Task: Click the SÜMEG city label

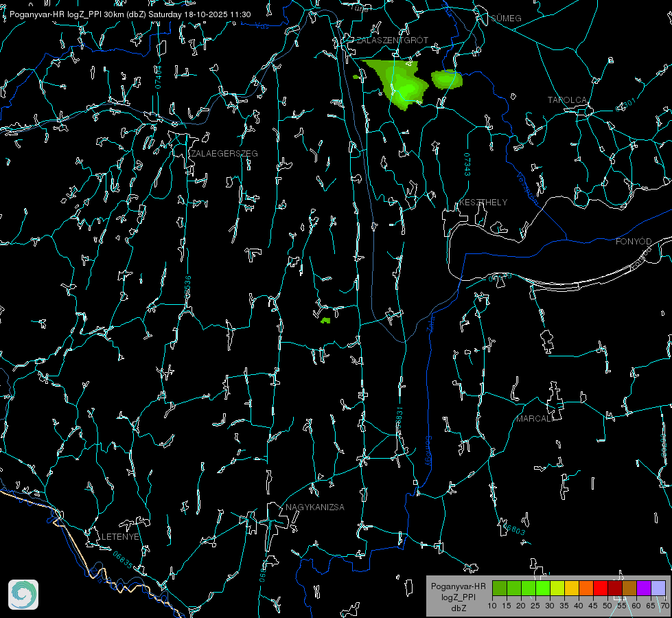Action: click(506, 19)
